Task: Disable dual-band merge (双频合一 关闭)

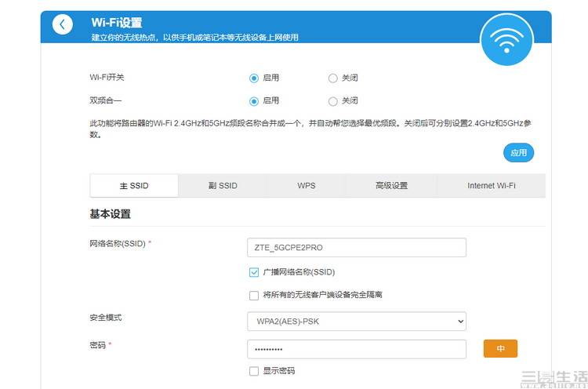Action: (333, 101)
